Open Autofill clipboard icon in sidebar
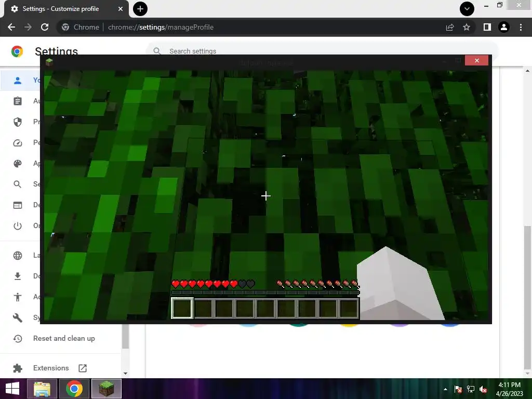 (x=18, y=101)
